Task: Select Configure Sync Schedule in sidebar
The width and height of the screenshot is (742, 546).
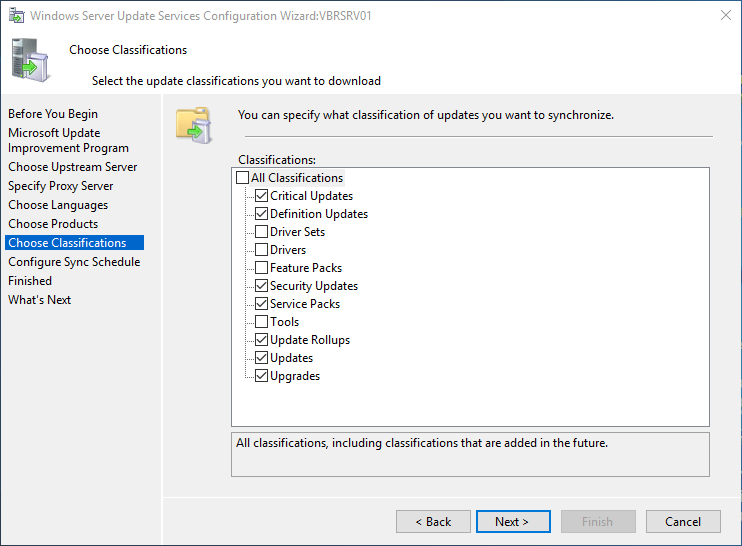Action: coord(74,262)
